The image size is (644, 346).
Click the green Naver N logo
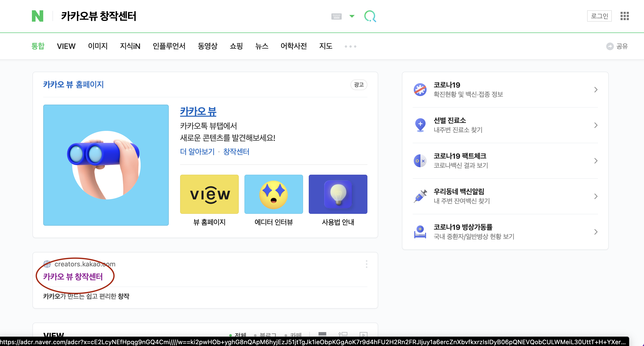[38, 16]
